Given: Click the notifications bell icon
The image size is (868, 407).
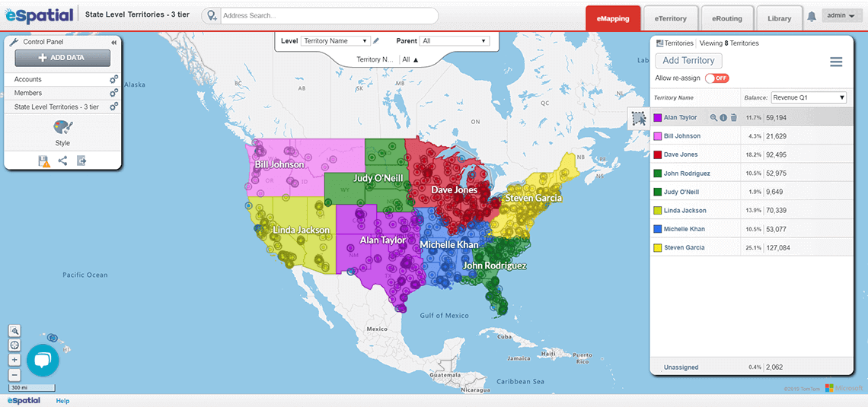Looking at the screenshot, I should click(812, 17).
